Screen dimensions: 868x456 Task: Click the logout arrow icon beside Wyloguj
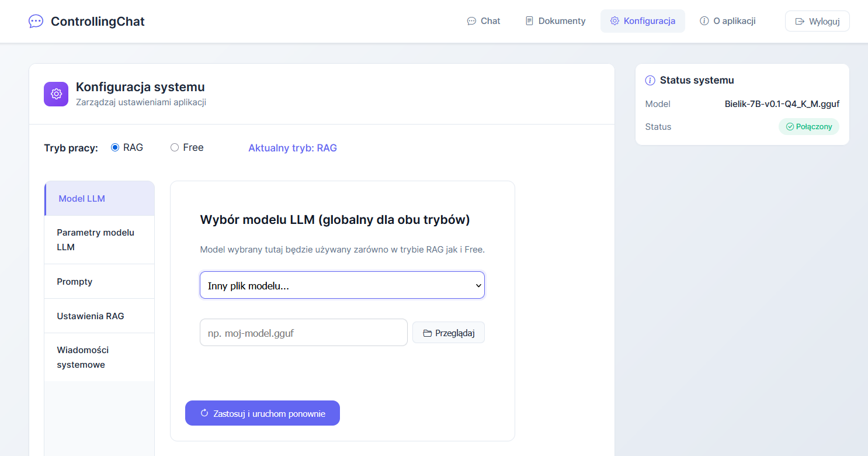[800, 22]
